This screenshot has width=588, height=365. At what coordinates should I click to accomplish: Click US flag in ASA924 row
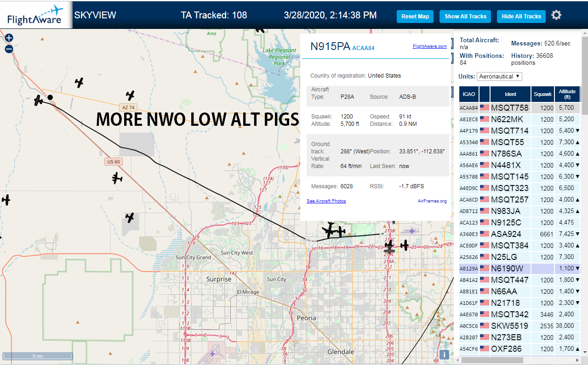(x=485, y=234)
